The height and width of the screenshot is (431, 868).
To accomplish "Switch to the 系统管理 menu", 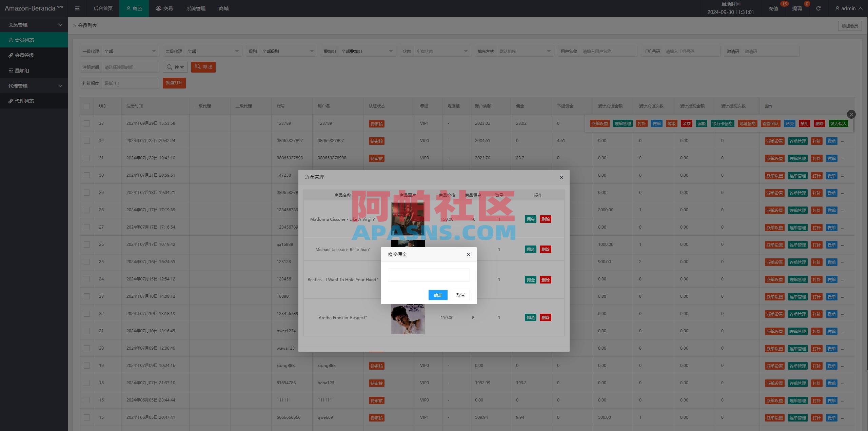I will coord(195,8).
